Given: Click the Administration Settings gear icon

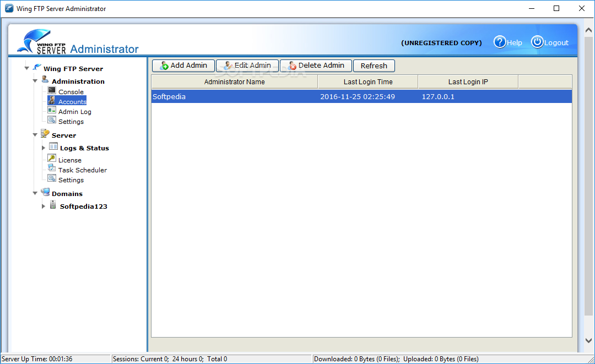Looking at the screenshot, I should point(52,120).
